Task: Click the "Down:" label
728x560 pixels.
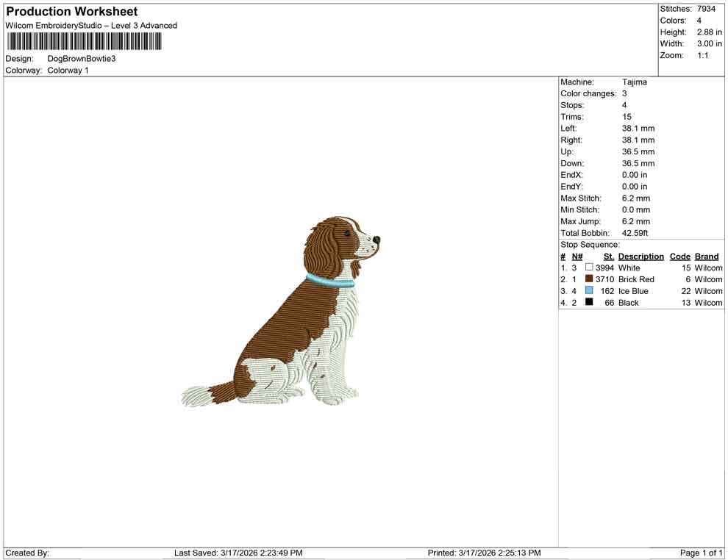Action: coord(572,163)
